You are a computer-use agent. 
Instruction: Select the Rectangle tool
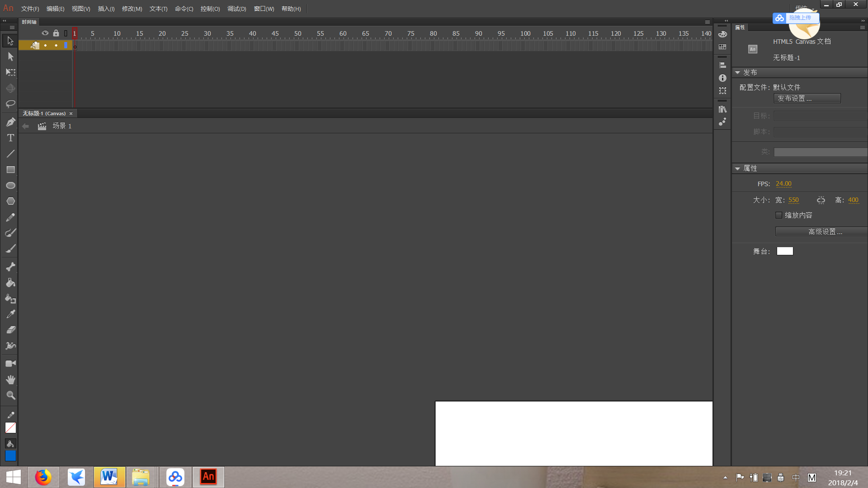click(x=10, y=169)
